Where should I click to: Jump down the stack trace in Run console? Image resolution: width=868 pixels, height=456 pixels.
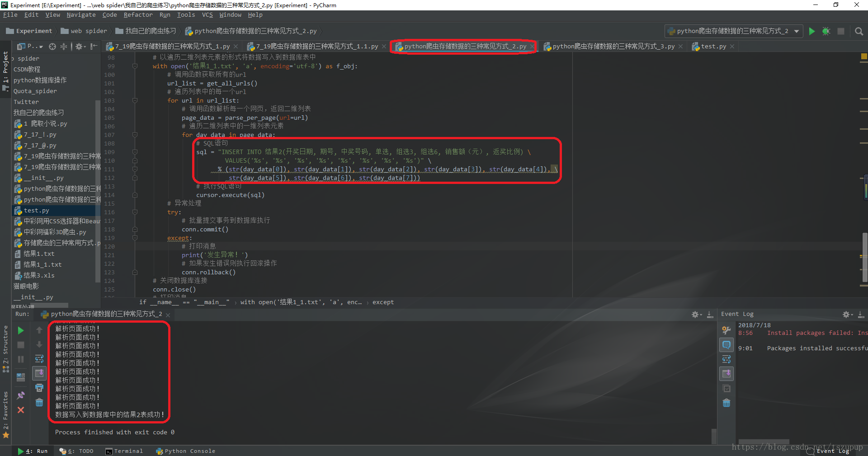[39, 345]
